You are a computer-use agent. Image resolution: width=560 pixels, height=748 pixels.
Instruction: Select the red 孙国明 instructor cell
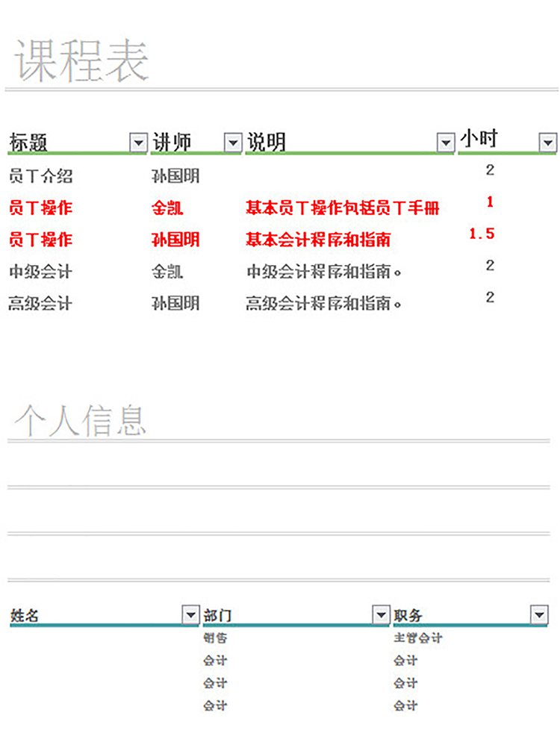[175, 240]
